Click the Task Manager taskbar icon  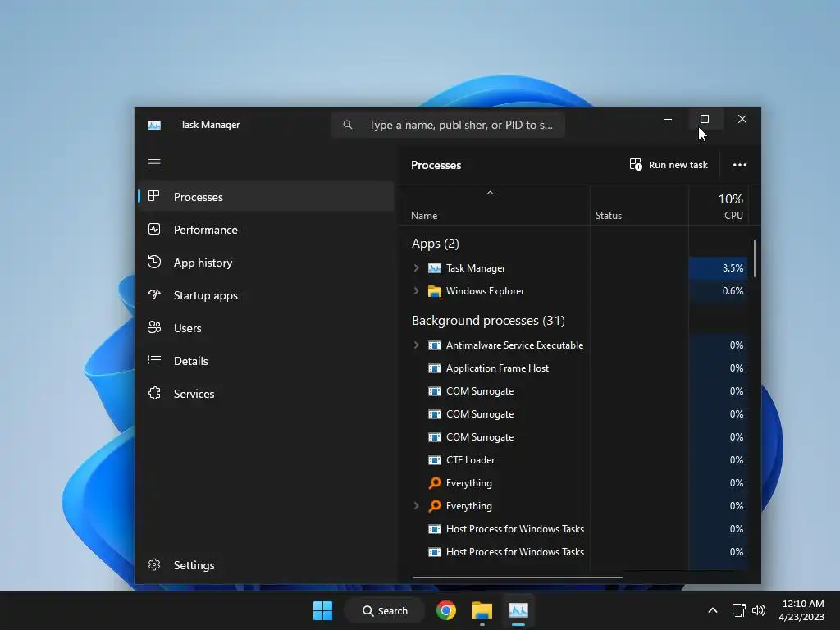tap(518, 610)
